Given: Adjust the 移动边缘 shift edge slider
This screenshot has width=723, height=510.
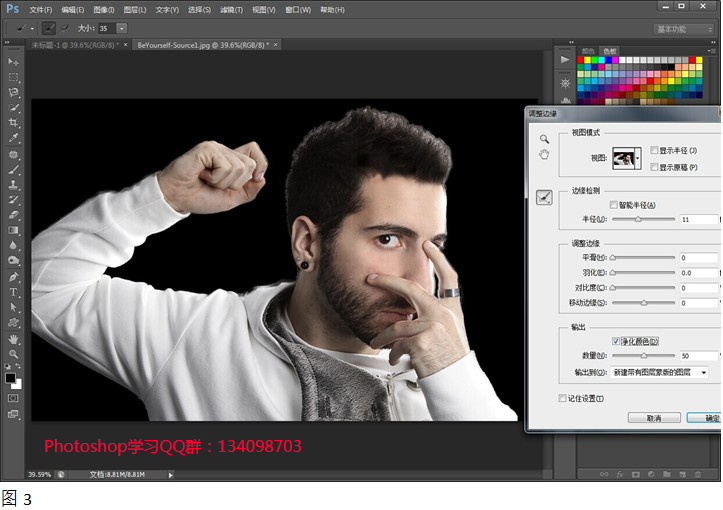Looking at the screenshot, I should (643, 303).
